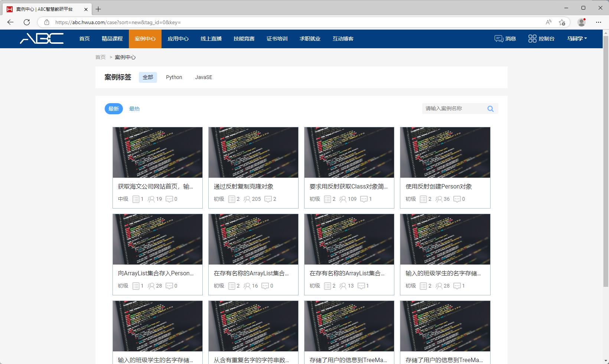Screen dimensions: 609x364
Task: Click the 案例标签 heading text
Action: click(x=118, y=77)
